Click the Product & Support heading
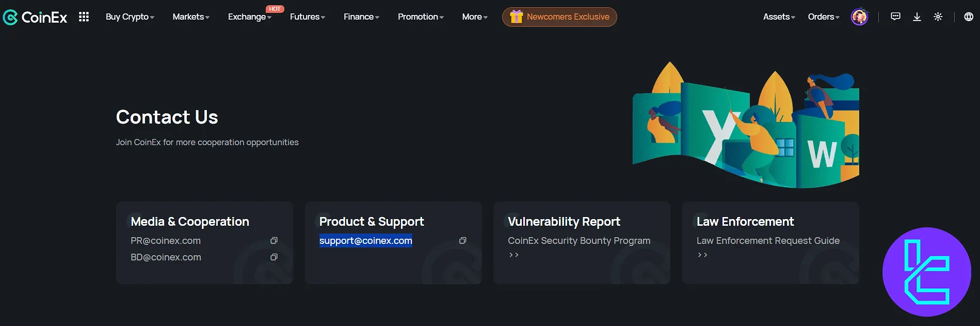The width and height of the screenshot is (980, 326). 372,222
